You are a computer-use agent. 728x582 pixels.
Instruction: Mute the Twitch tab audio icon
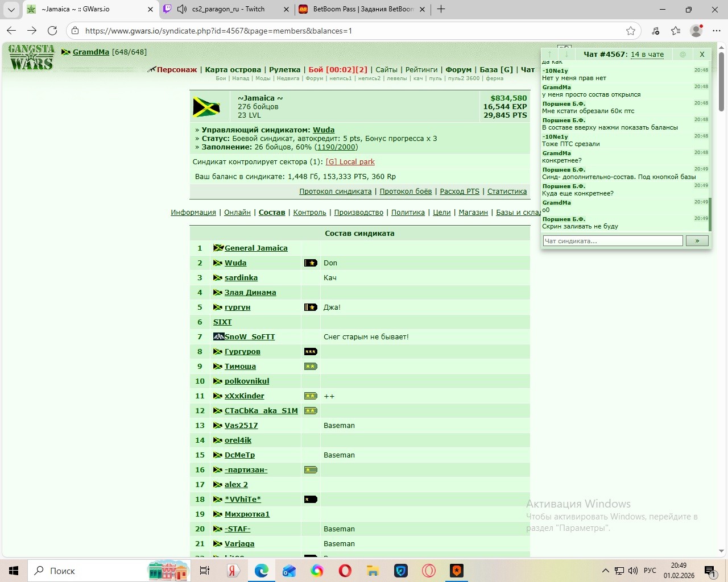182,9
